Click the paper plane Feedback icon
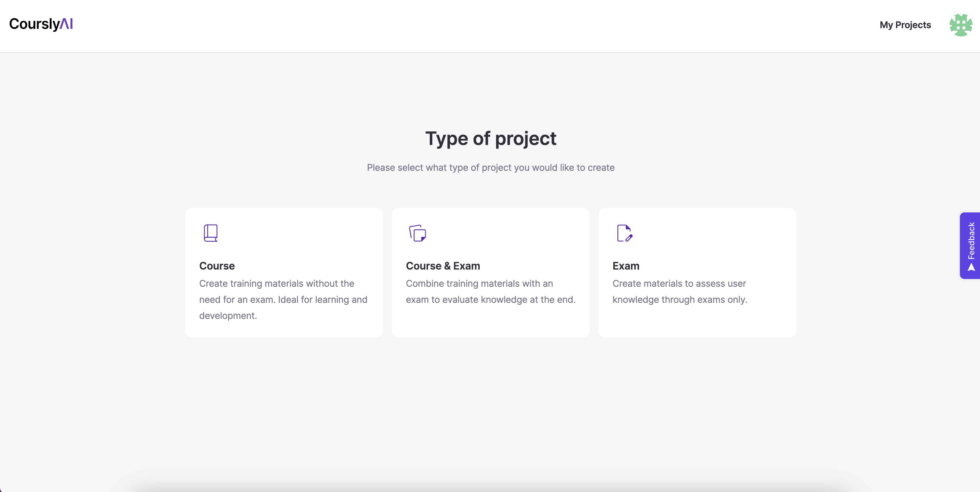This screenshot has width=980, height=492. 971,268
